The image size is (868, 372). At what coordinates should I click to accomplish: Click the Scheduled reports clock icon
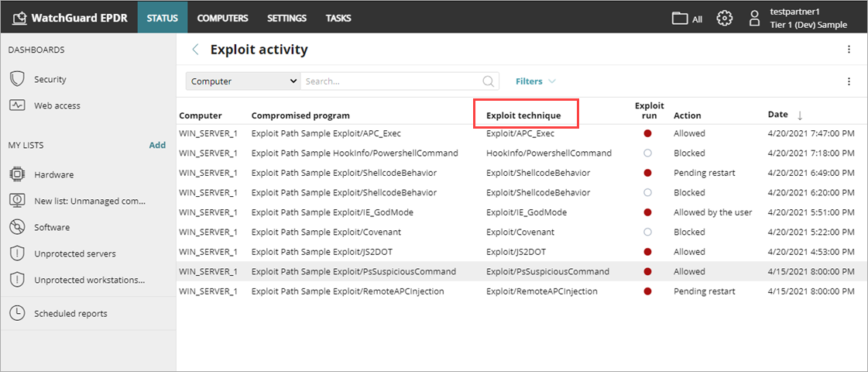click(17, 313)
